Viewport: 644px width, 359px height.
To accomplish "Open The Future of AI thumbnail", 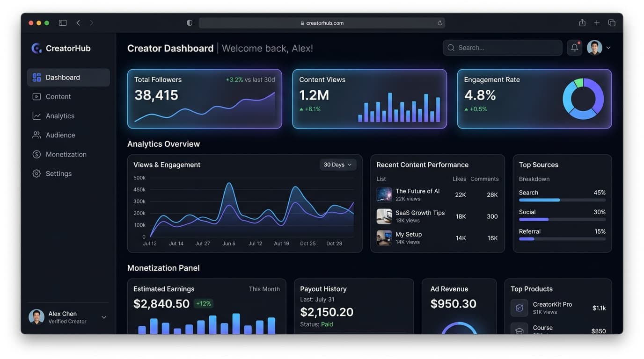I will pyautogui.click(x=384, y=195).
